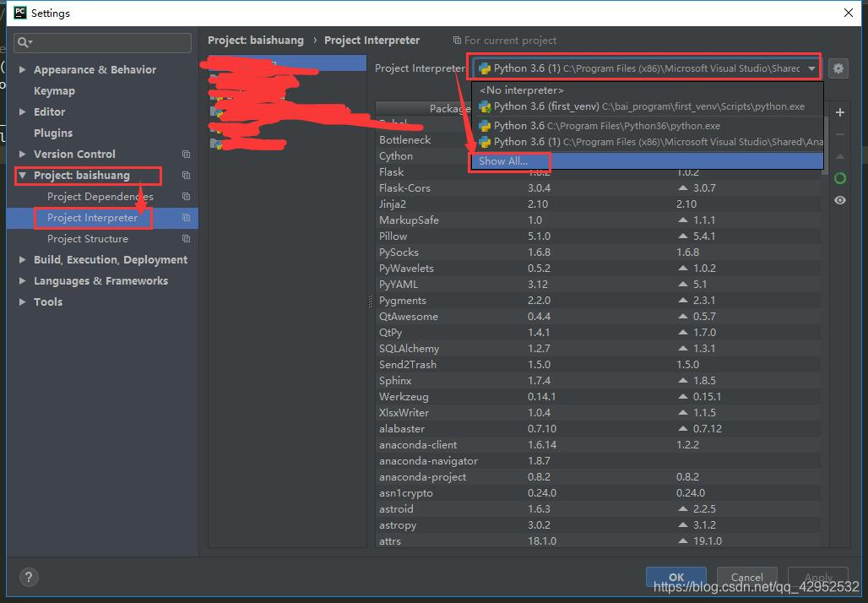Close the Settings dialog window
The height and width of the screenshot is (603, 868).
point(848,13)
